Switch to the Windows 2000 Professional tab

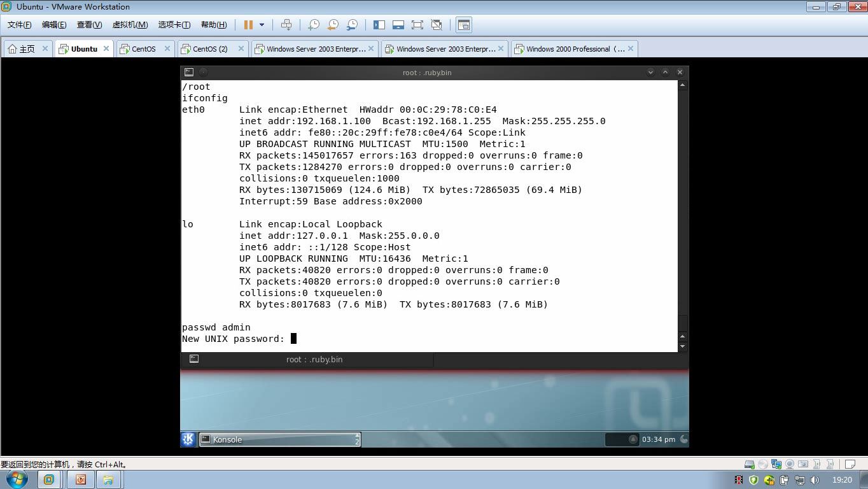point(575,49)
